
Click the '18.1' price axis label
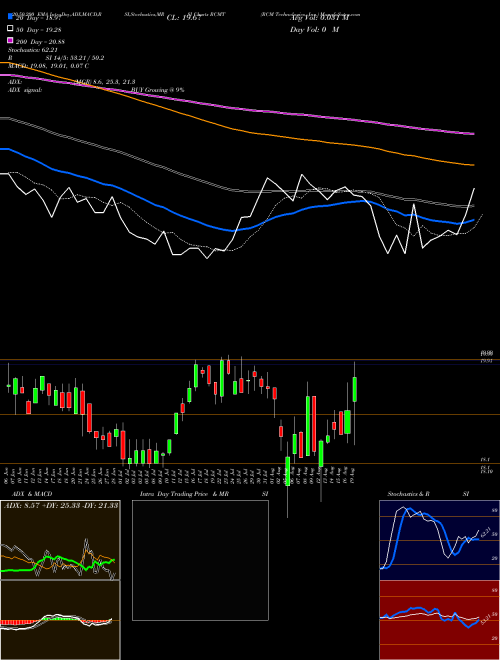[x=484, y=461]
